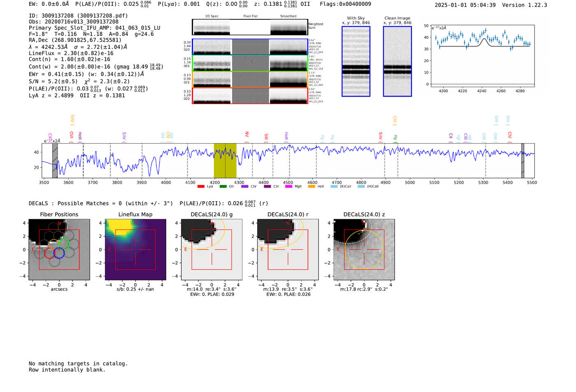Screen dimensions: 576x392
Task: Click the yellow highlighted band in the spectrum
Action: 225,161
